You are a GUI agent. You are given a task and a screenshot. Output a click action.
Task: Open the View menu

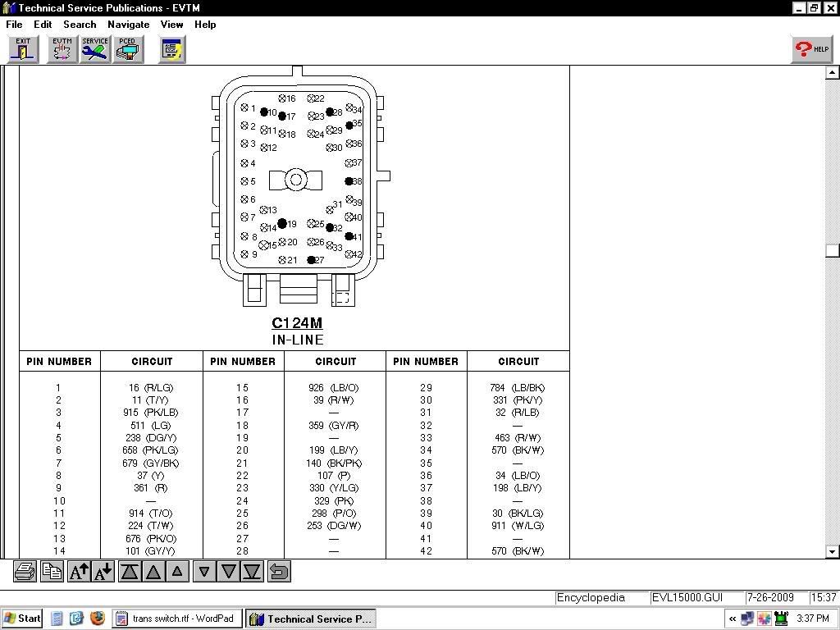point(171,25)
